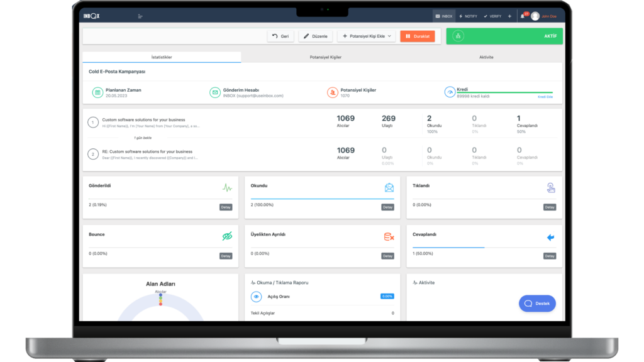Click the green AKTİF status banner

click(x=504, y=36)
